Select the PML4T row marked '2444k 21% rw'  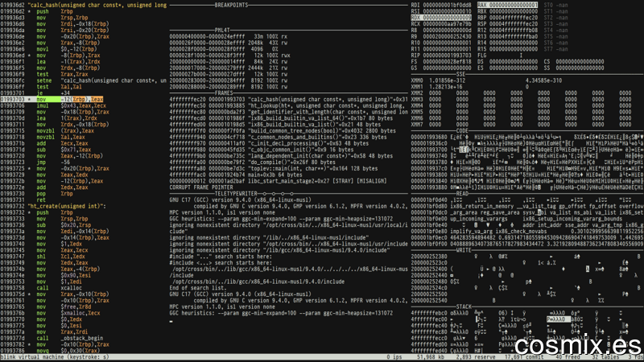click(x=229, y=68)
